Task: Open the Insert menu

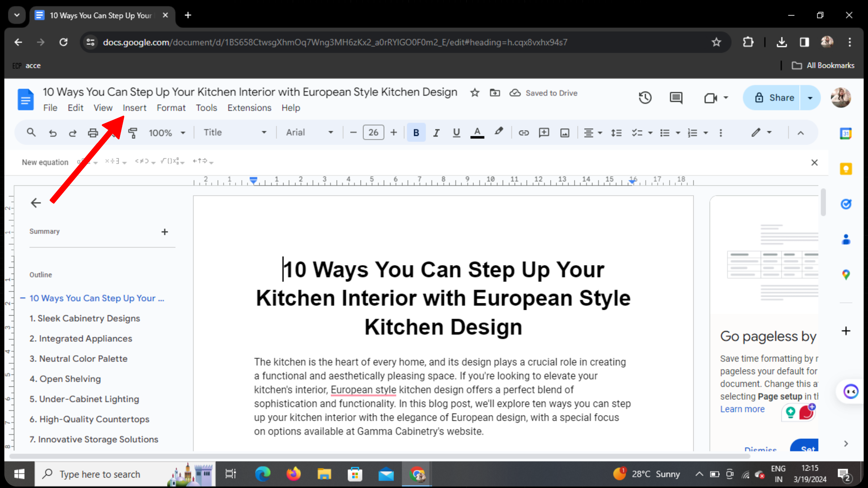Action: pos(134,108)
